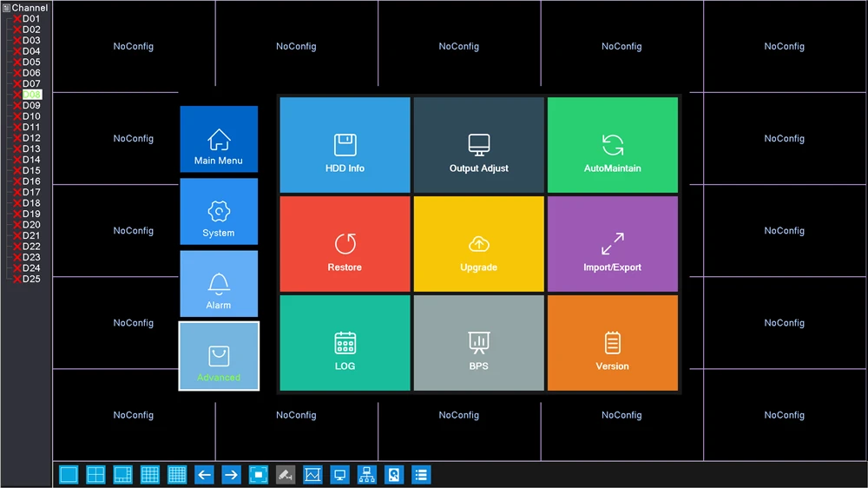Viewport: 868px width, 488px height.
Task: Select channel D13 in the tree
Action: [x=31, y=148]
